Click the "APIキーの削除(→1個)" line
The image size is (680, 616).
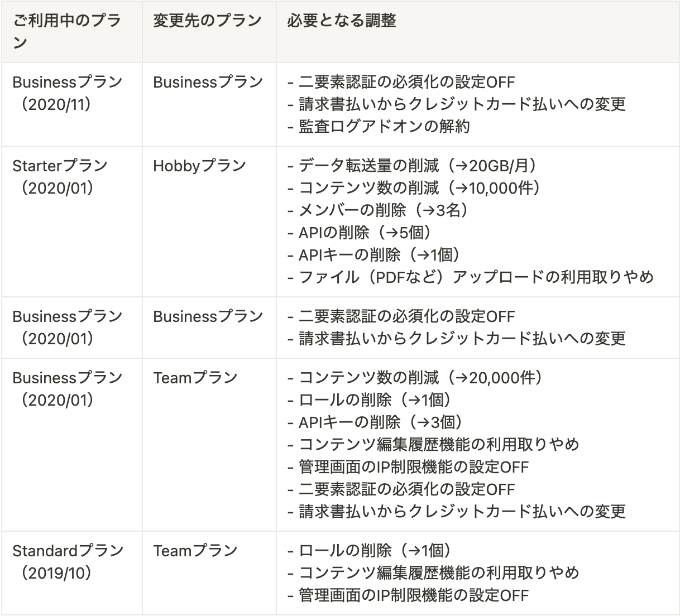coord(373,255)
